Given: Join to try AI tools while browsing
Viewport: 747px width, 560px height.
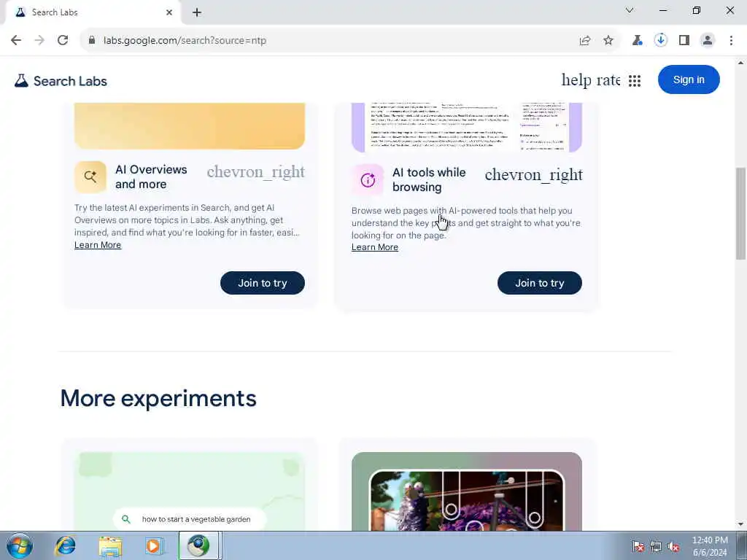Looking at the screenshot, I should tap(539, 283).
